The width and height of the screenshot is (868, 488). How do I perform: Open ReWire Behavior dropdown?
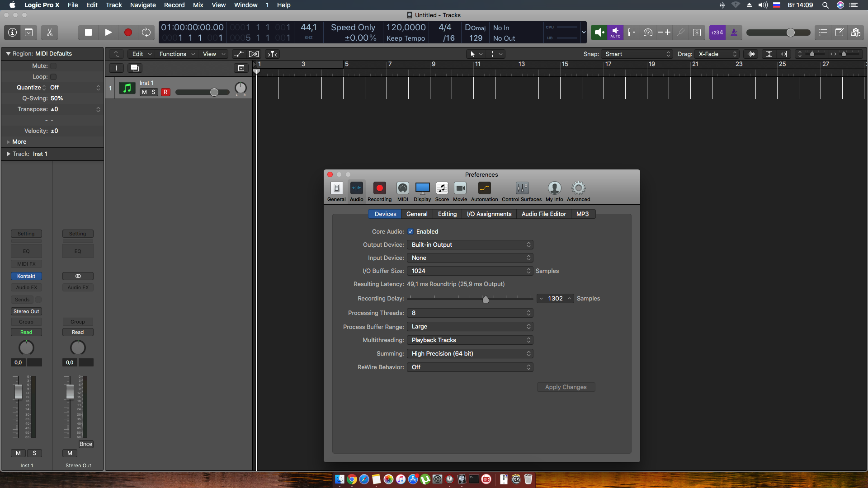pyautogui.click(x=470, y=367)
